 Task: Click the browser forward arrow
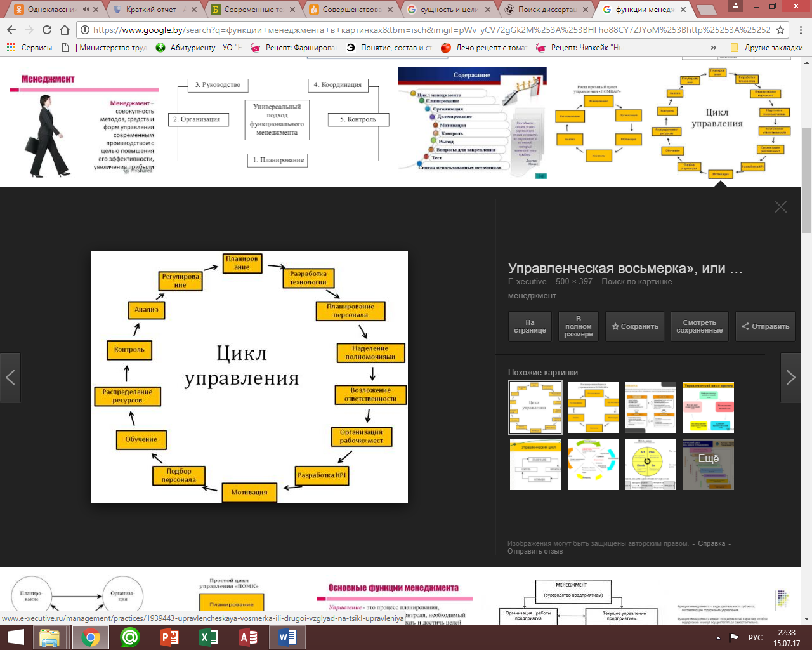point(29,30)
